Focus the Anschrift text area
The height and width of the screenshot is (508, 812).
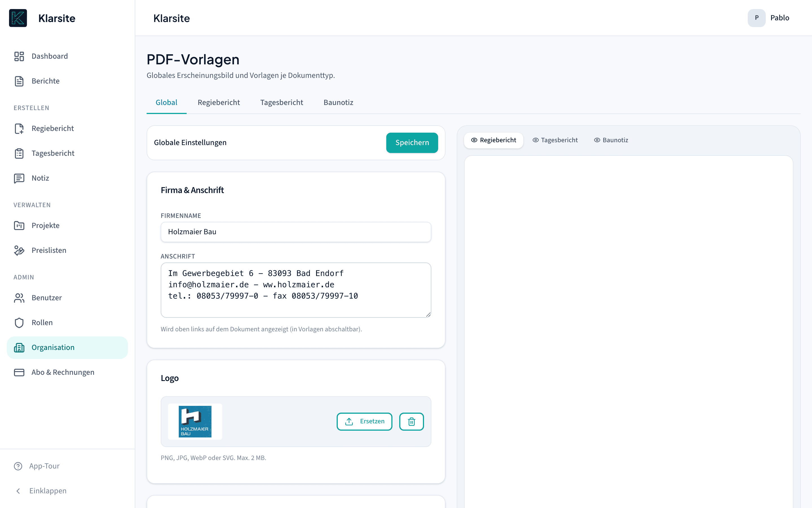[295, 290]
